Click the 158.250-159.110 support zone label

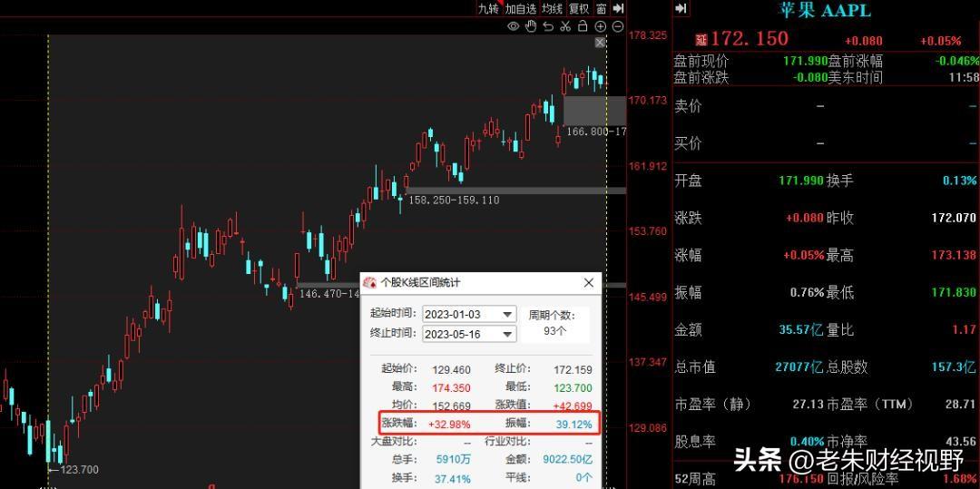(x=453, y=200)
